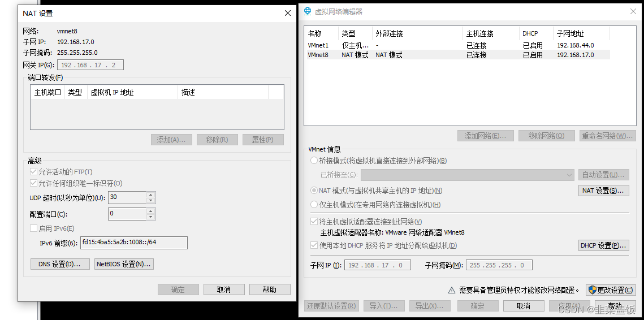Image resolution: width=644 pixels, height=320 pixels.
Task: Toggle 允许任何组织唯一标识符 checkbox
Action: 34,183
